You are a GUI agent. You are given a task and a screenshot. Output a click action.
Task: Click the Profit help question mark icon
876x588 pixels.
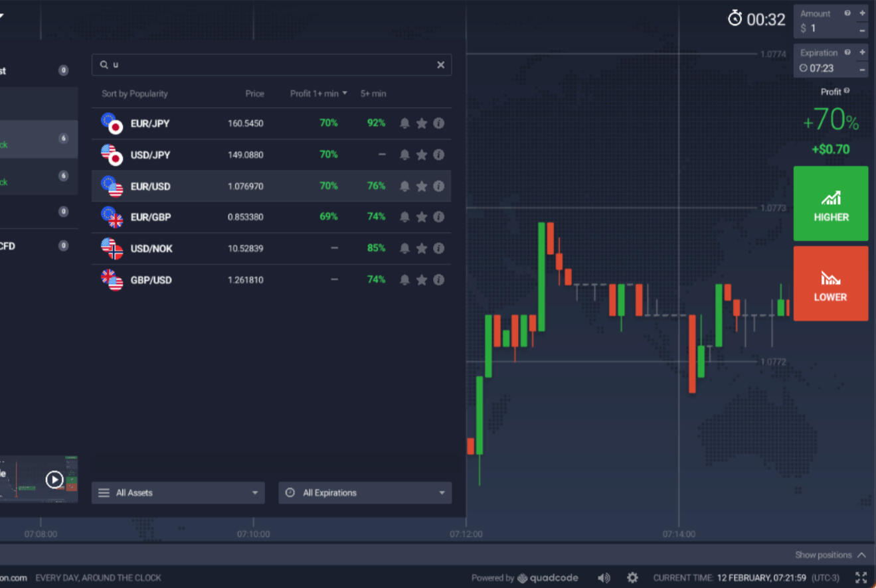pos(847,92)
